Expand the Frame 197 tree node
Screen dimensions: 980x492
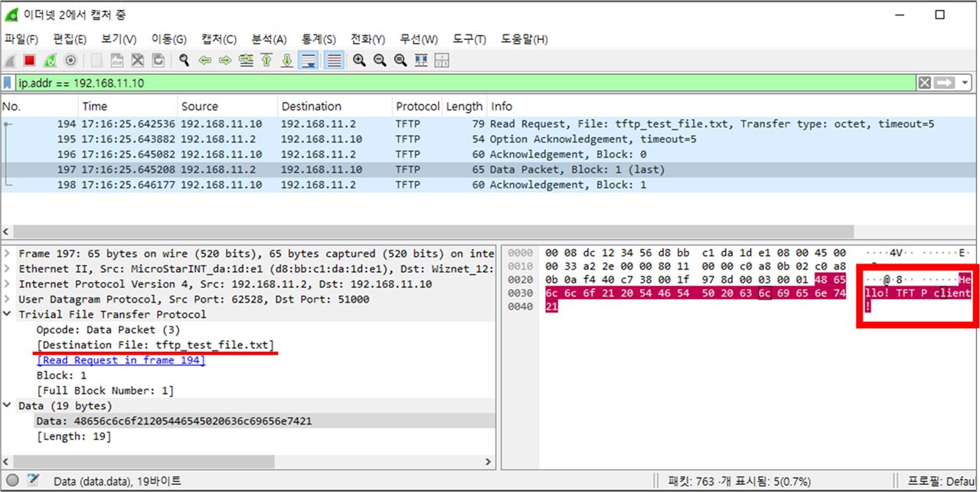[x=8, y=254]
